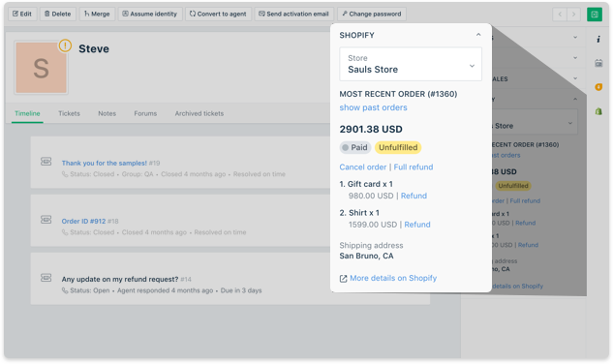Expand first collapsed sidebar section chevron
Screen dimensions: 613x364
point(575,37)
